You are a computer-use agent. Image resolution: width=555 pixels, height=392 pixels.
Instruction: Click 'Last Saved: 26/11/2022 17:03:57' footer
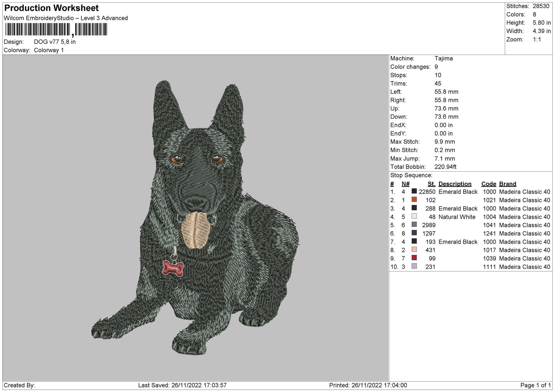182,385
